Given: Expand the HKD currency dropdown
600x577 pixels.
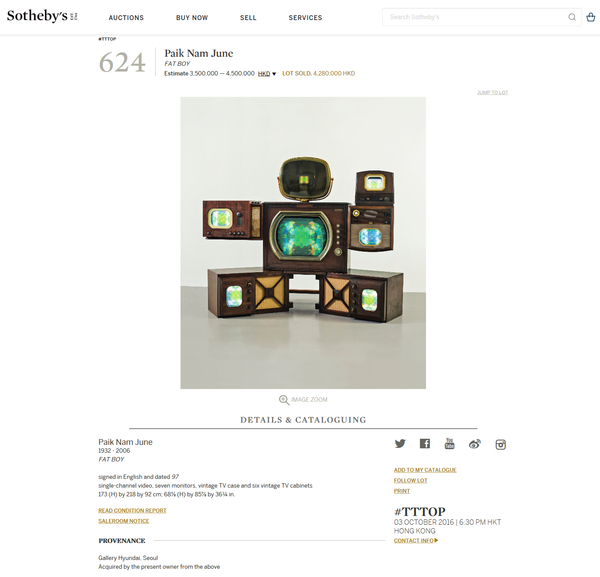Looking at the screenshot, I should pos(267,74).
